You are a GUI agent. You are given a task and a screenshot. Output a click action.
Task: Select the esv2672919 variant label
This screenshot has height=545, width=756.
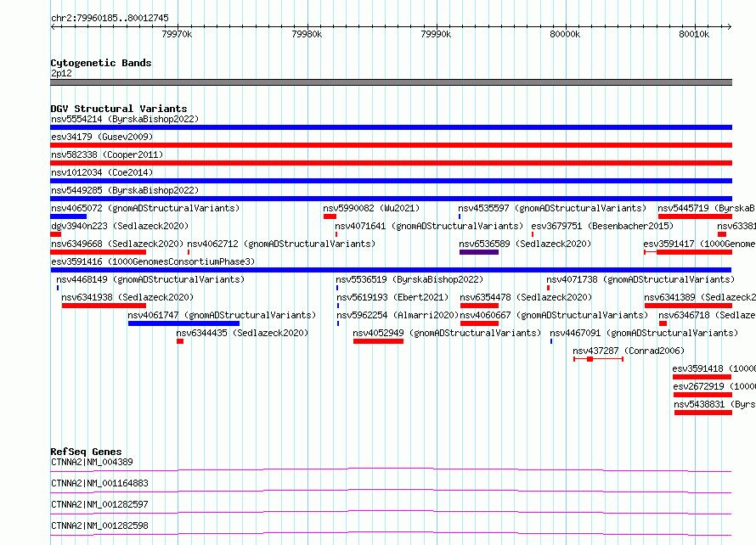(x=714, y=386)
